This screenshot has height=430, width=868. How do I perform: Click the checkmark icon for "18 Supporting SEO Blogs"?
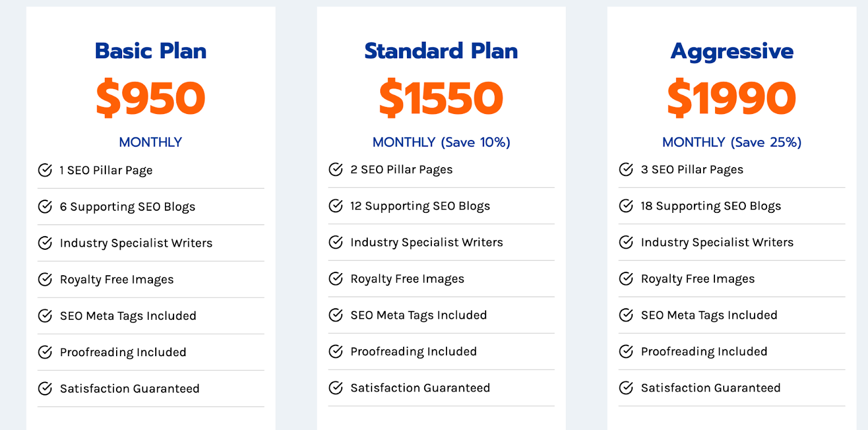(x=626, y=206)
